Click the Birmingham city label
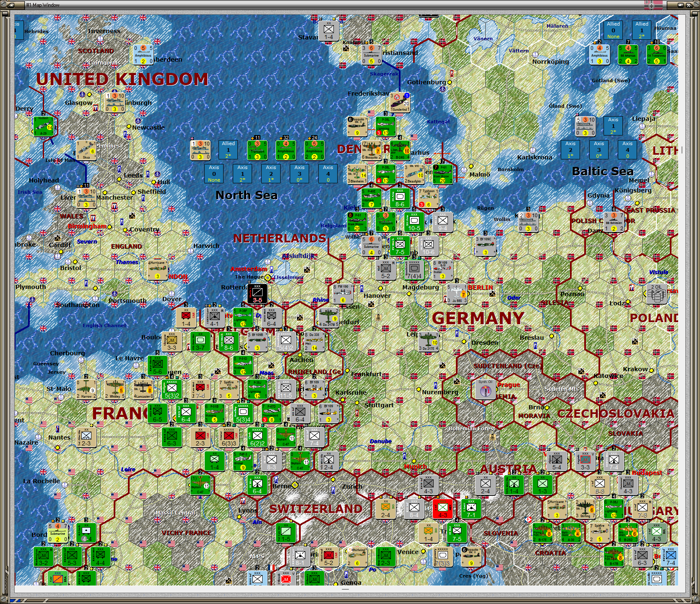This screenshot has width=700, height=604. [x=87, y=226]
